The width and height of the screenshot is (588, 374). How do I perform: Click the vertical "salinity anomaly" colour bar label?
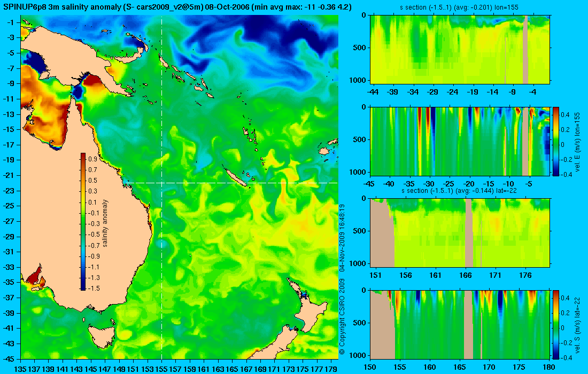105,223
